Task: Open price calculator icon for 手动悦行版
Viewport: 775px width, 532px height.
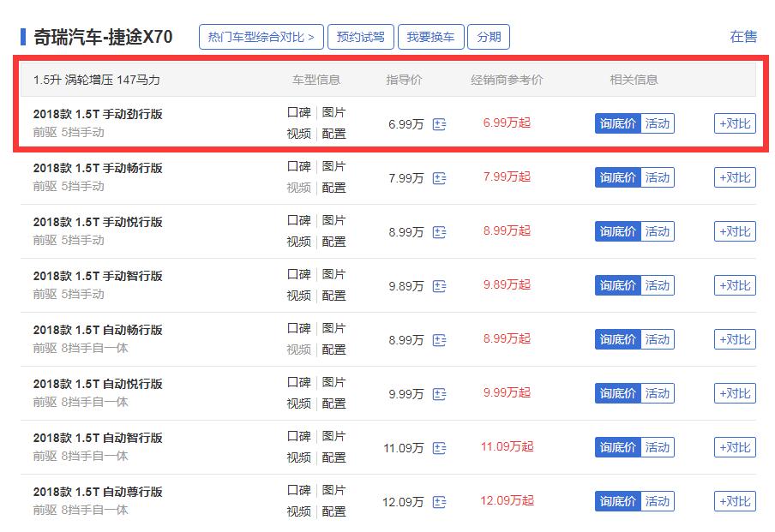Action: [x=439, y=231]
